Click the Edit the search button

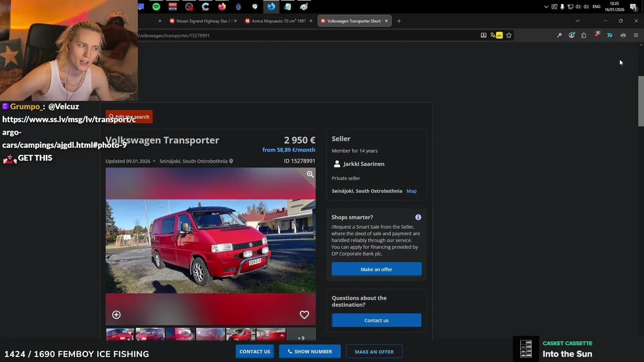pos(129,117)
